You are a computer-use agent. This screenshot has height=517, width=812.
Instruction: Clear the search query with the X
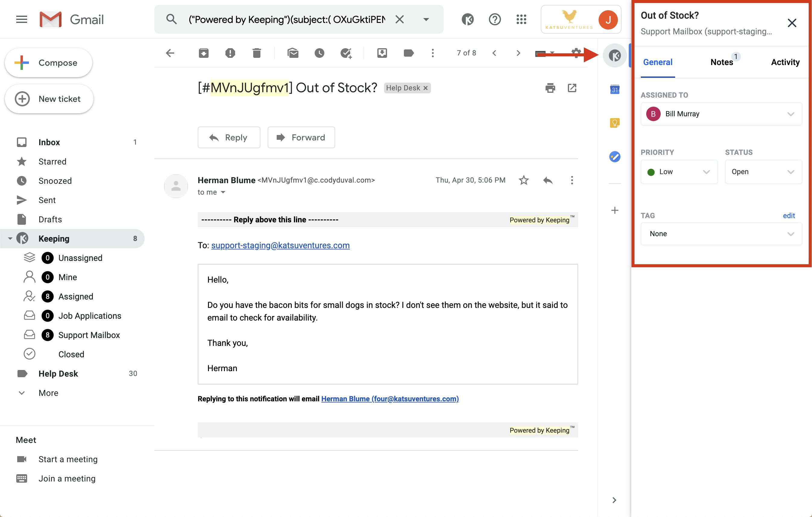pyautogui.click(x=399, y=20)
